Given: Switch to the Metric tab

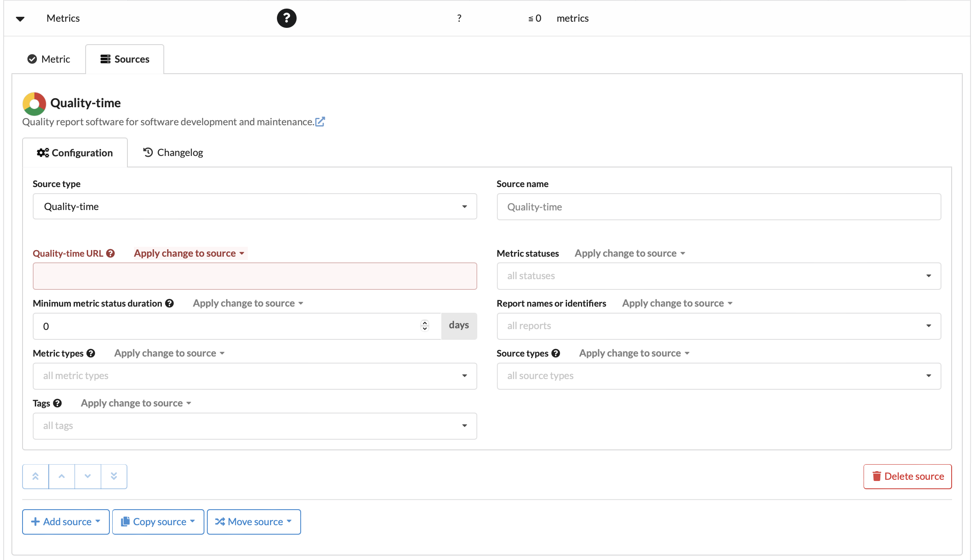Looking at the screenshot, I should (49, 59).
